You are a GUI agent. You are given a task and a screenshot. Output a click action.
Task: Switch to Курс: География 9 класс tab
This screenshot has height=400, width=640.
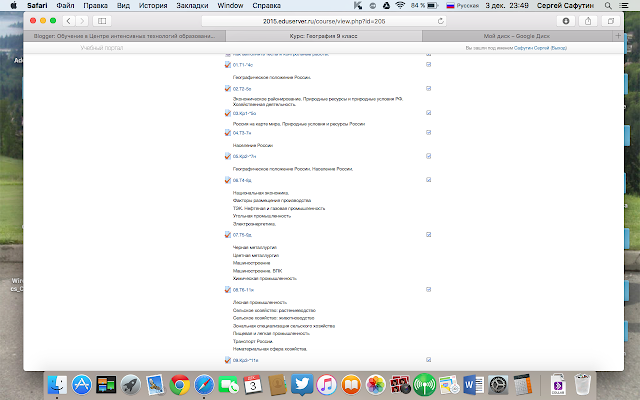[324, 36]
